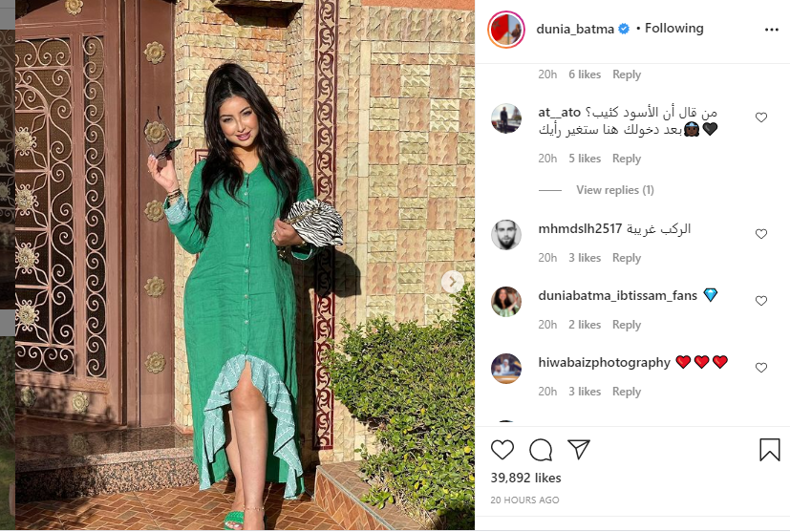The width and height of the screenshot is (790, 532).
Task: Open mhmdslh2517's profile avatar
Action: (x=506, y=234)
